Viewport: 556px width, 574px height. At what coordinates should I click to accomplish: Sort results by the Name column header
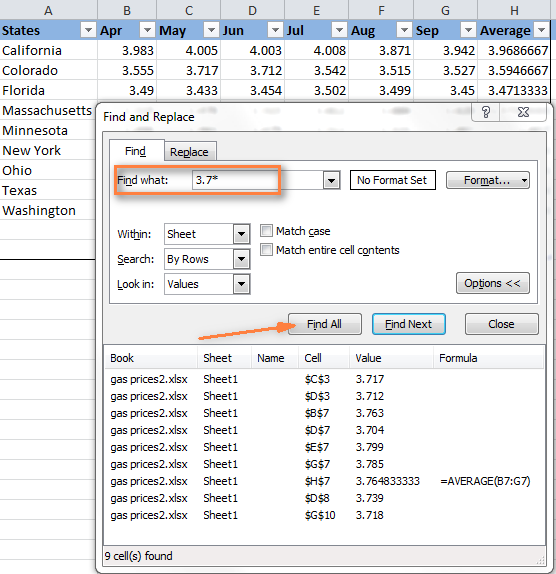[x=275, y=358]
